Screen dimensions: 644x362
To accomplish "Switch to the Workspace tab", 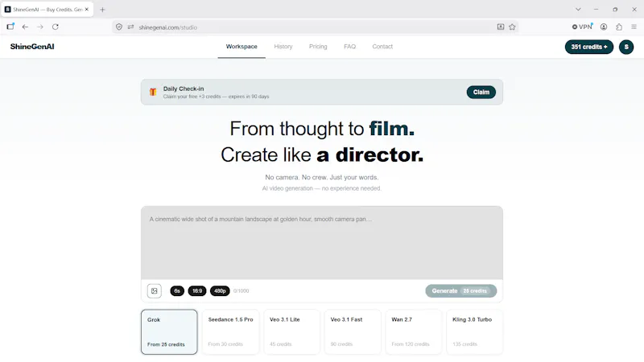I will (x=242, y=47).
